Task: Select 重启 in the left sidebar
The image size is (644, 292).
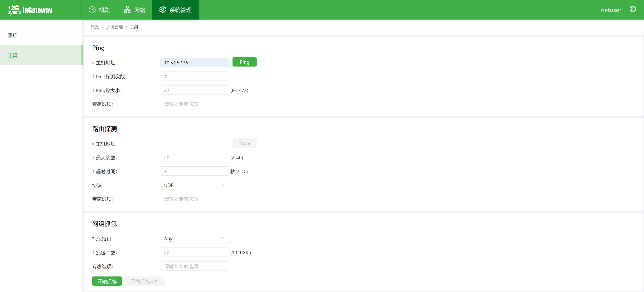Action: [x=13, y=35]
